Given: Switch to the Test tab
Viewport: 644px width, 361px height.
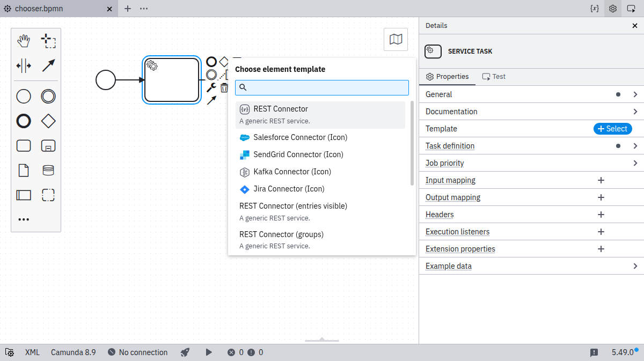Looking at the screenshot, I should (494, 77).
